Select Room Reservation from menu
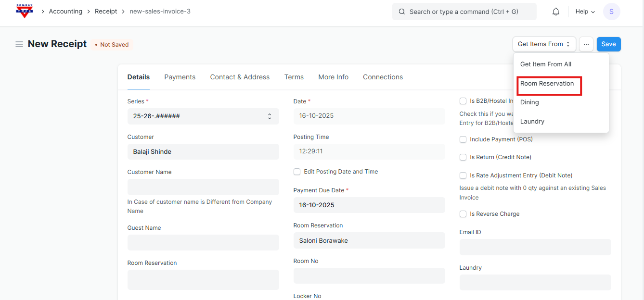Screen dimensions: 644x300 coord(547,84)
